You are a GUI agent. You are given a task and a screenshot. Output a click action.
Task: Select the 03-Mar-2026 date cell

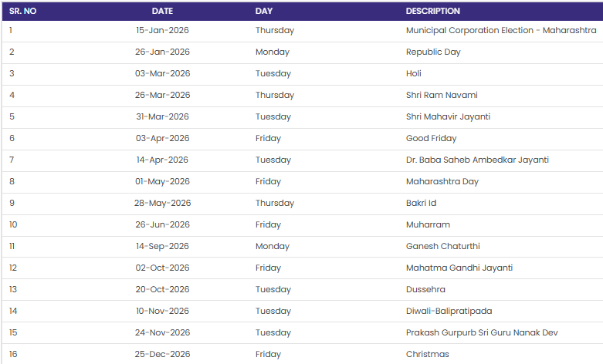click(162, 73)
